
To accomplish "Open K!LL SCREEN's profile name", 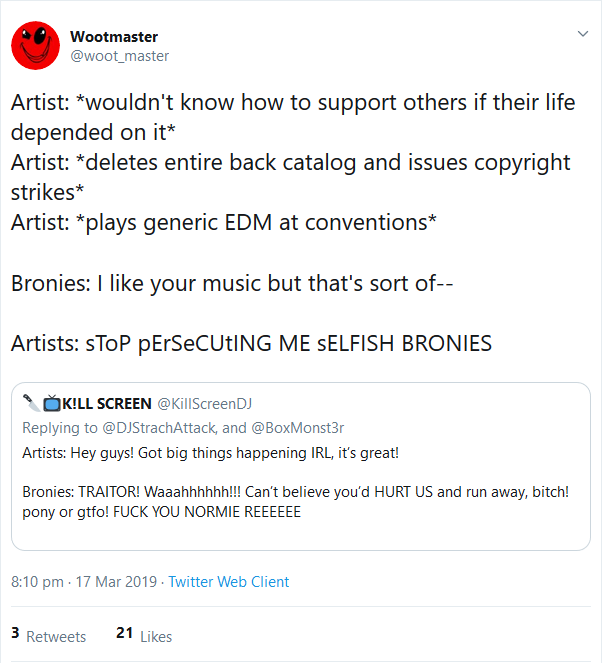I will pos(105,404).
